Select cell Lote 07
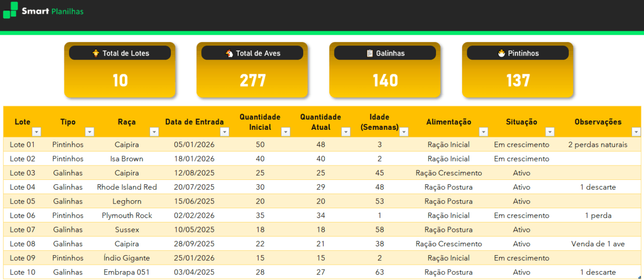The image size is (644, 280). (22, 229)
